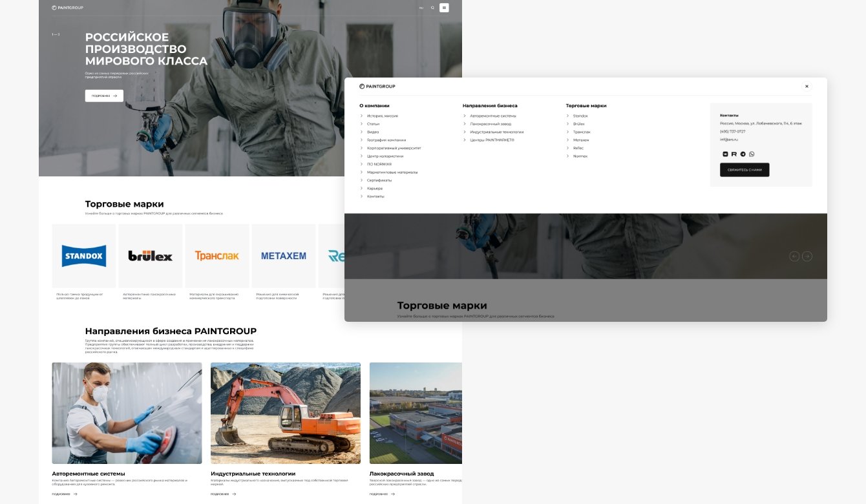
Task: Open the car-polishing worker photo card
Action: coord(127,414)
